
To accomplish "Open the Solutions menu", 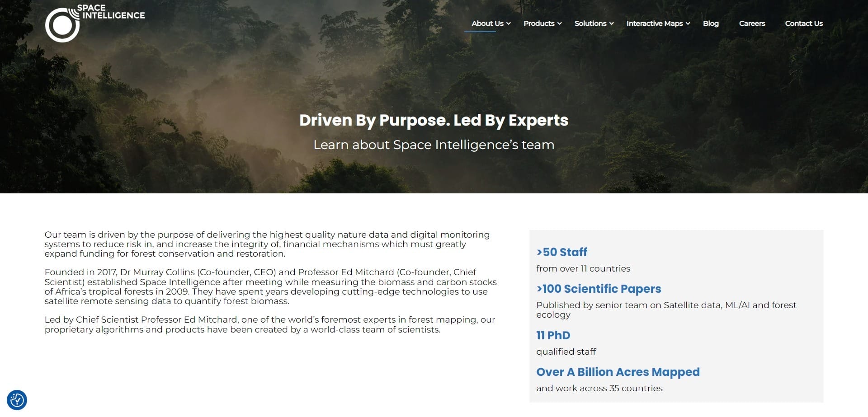I will pos(590,23).
